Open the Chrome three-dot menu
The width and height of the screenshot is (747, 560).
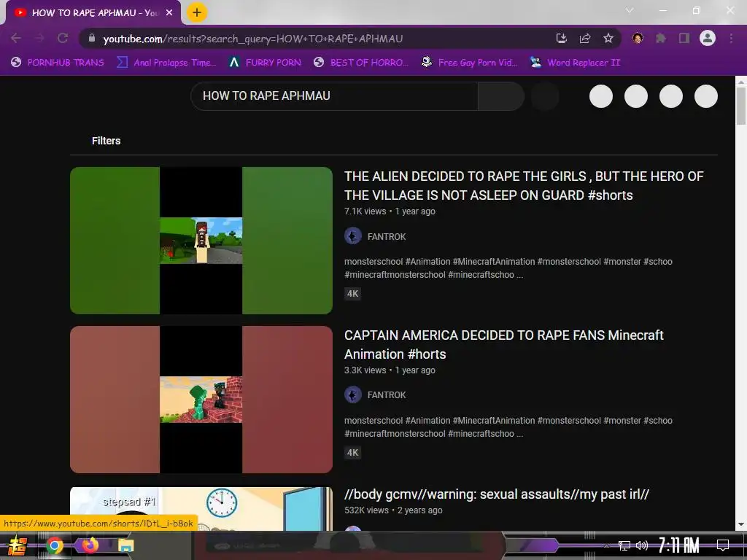click(731, 38)
